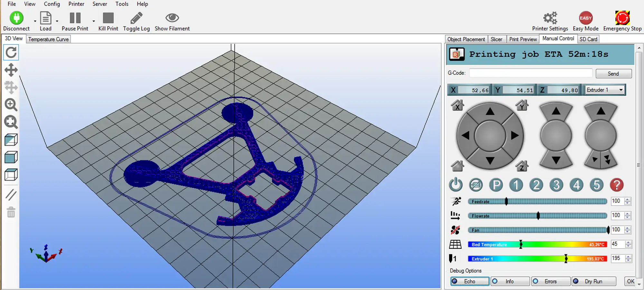Click the Load file icon
Viewport: 644px width, 290px height.
(x=45, y=18)
